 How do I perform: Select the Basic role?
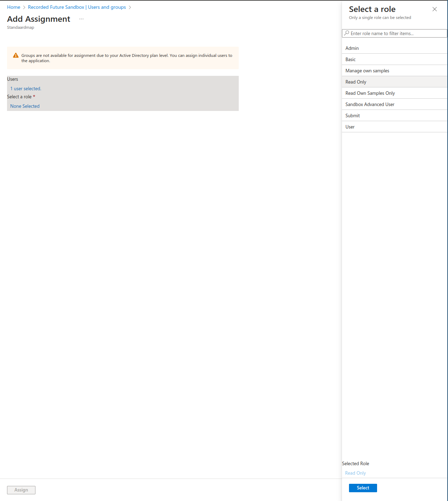click(x=350, y=59)
